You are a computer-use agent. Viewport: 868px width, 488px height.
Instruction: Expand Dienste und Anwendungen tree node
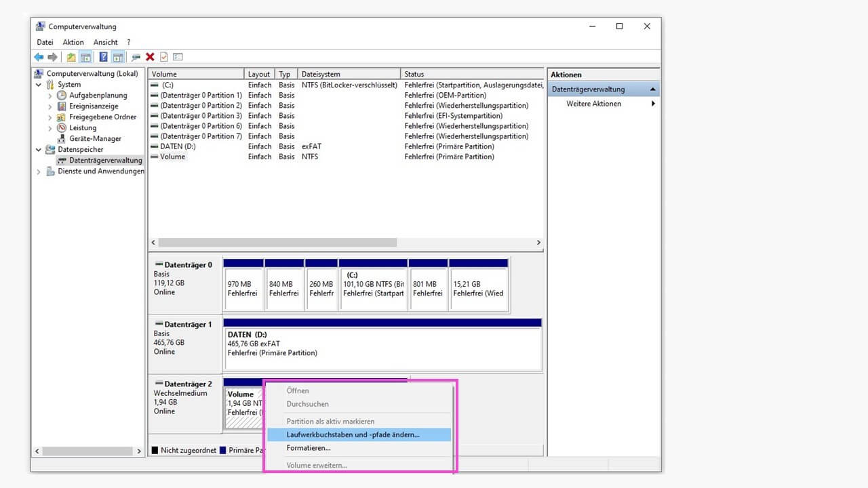tap(39, 171)
